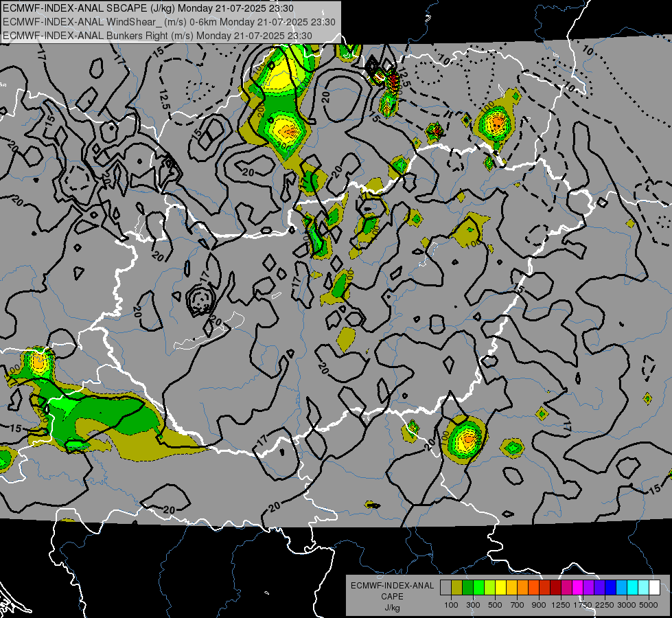Click the pure blue swatch in the CAPE legend

pos(611,588)
